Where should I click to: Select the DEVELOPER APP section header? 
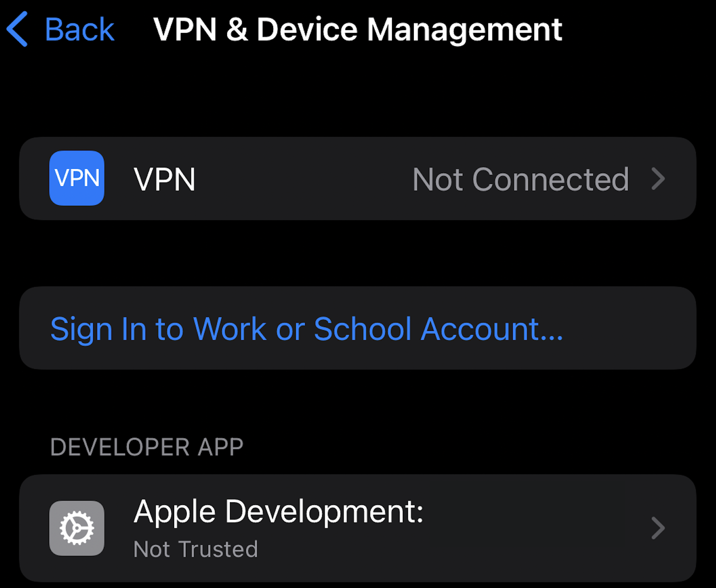[x=146, y=446]
